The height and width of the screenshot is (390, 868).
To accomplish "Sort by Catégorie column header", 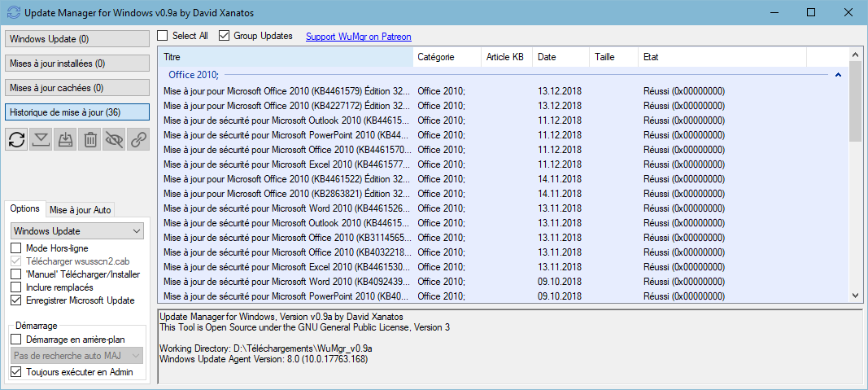I will pyautogui.click(x=447, y=57).
